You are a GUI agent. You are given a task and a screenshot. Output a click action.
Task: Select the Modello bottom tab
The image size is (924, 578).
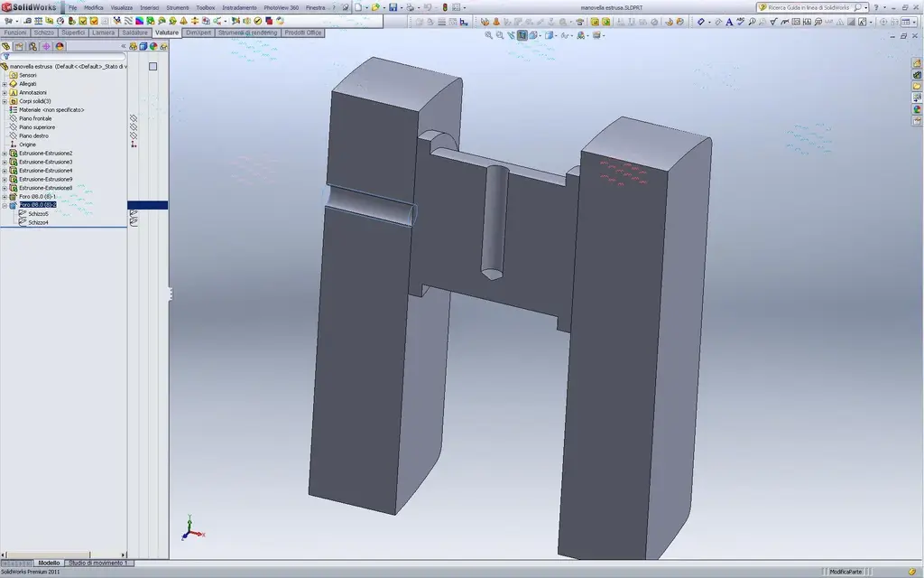pos(49,563)
